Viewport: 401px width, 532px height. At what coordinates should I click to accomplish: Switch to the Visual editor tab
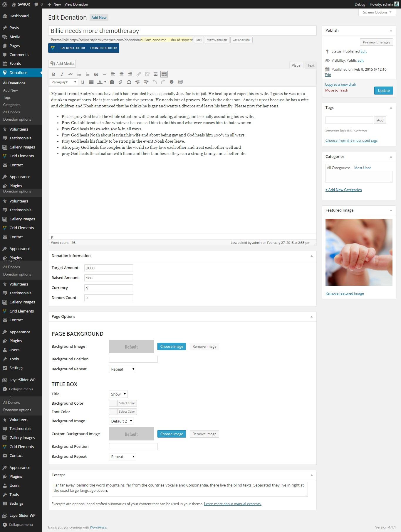[x=296, y=65]
